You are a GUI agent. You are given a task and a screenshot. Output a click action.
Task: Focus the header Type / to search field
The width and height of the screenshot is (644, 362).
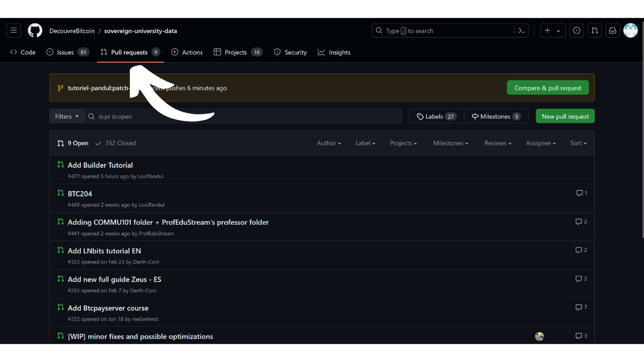coord(451,31)
